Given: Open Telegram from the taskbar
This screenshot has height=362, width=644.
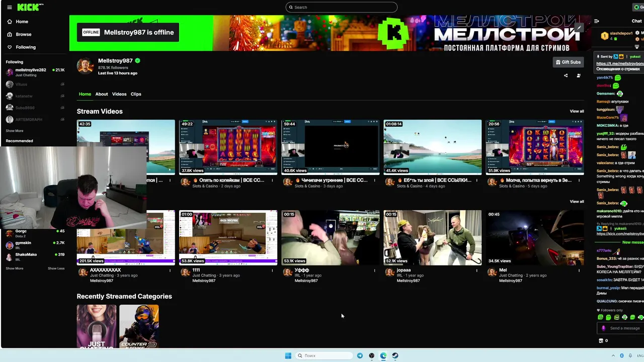Looking at the screenshot, I should point(360,355).
